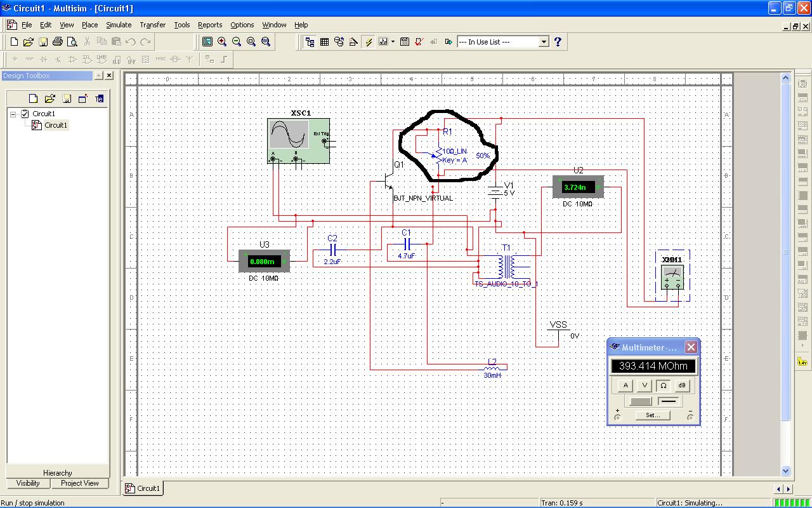Viewport: 812px width, 508px height.
Task: Open the Place menu
Action: point(89,25)
